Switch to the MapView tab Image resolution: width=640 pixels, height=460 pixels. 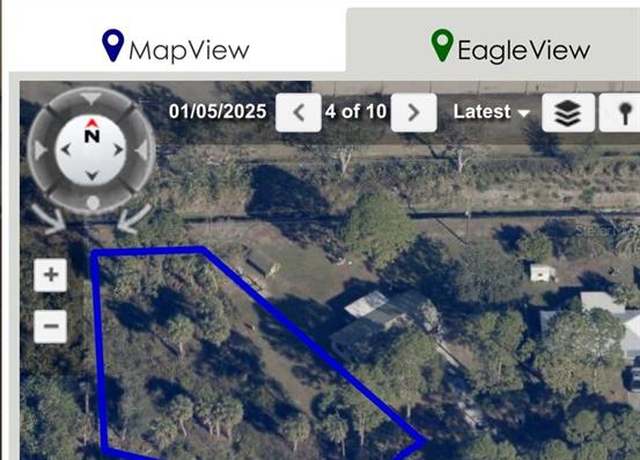[176, 46]
